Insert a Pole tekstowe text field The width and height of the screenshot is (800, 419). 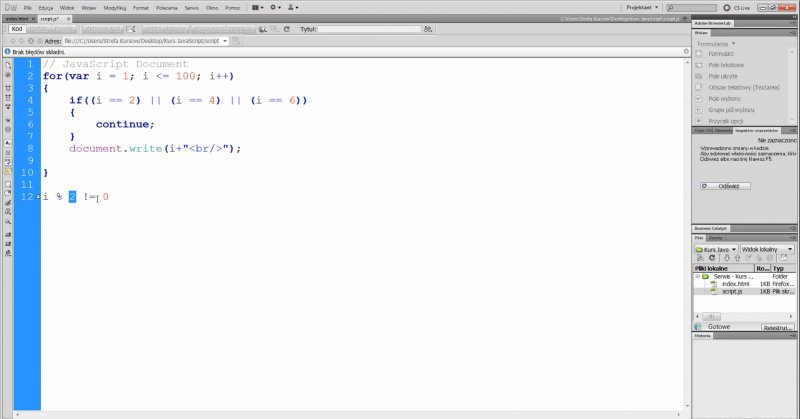[727, 64]
